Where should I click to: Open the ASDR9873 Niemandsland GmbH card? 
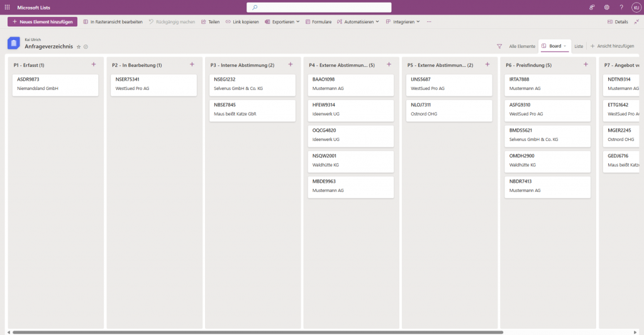(x=55, y=84)
